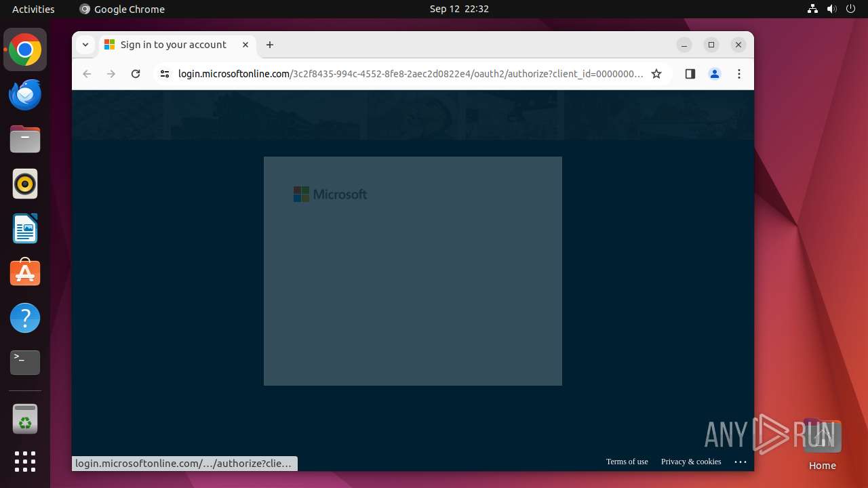Open the Help icon in the dock
The width and height of the screenshot is (868, 488).
click(25, 318)
